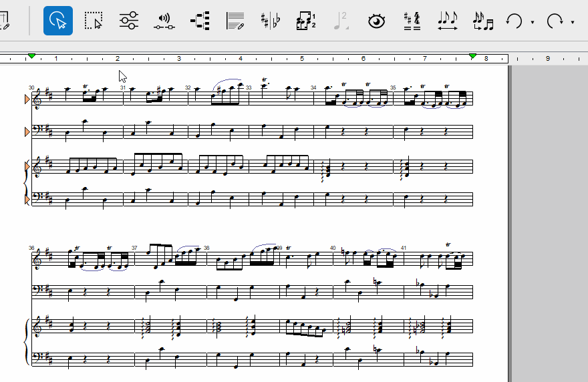Click measure number 38
This screenshot has width=588, height=382.
click(x=206, y=248)
